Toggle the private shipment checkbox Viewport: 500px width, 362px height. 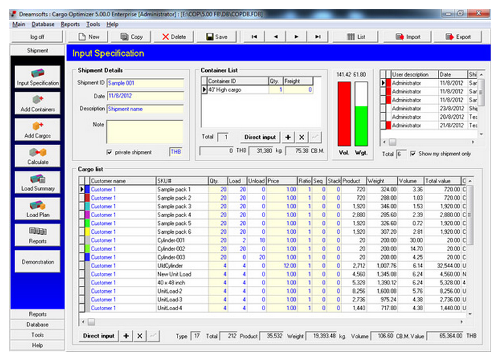[109, 152]
